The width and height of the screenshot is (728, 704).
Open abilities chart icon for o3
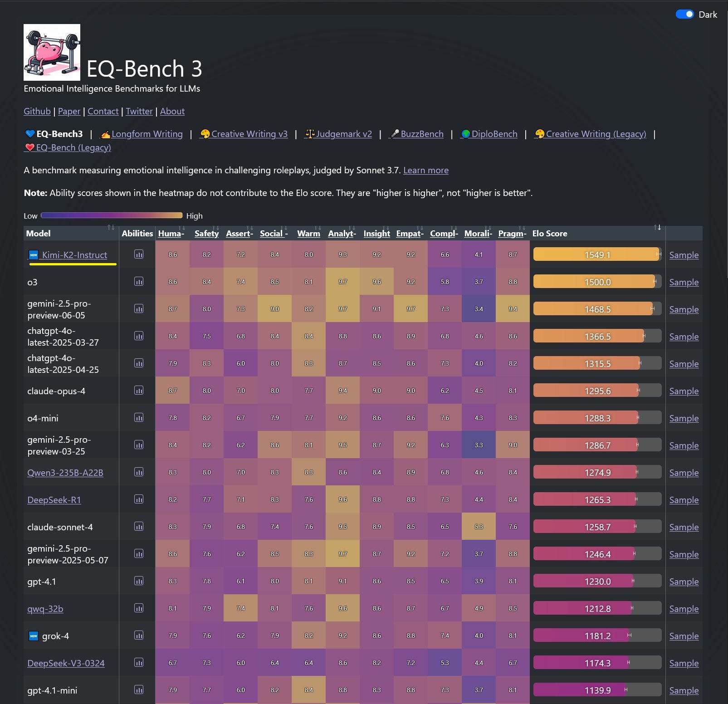(x=139, y=281)
